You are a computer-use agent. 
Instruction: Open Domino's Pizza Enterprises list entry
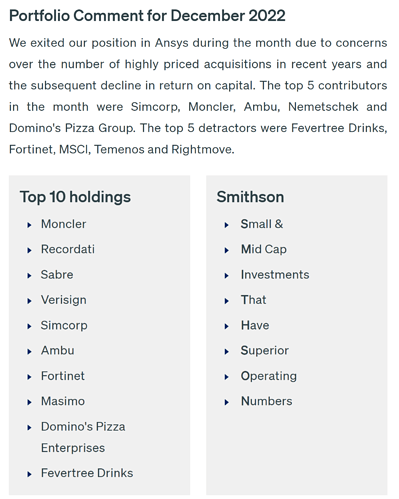coord(83,437)
